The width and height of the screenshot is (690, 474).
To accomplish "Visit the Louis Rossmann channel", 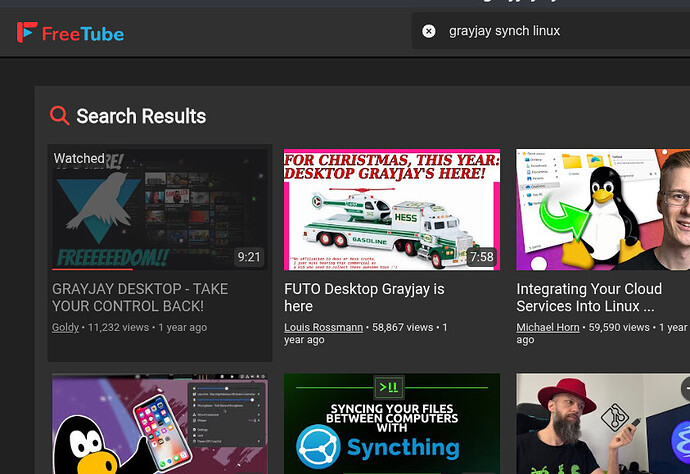I will [323, 327].
